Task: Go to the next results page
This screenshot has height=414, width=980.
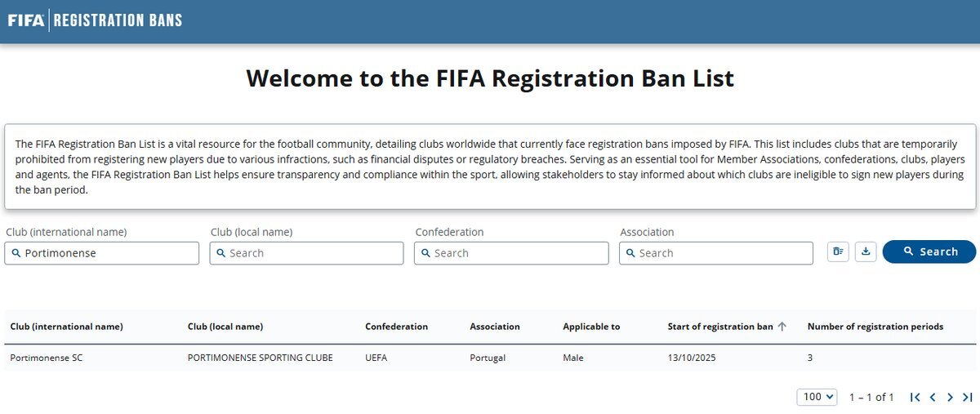Action: 950,397
